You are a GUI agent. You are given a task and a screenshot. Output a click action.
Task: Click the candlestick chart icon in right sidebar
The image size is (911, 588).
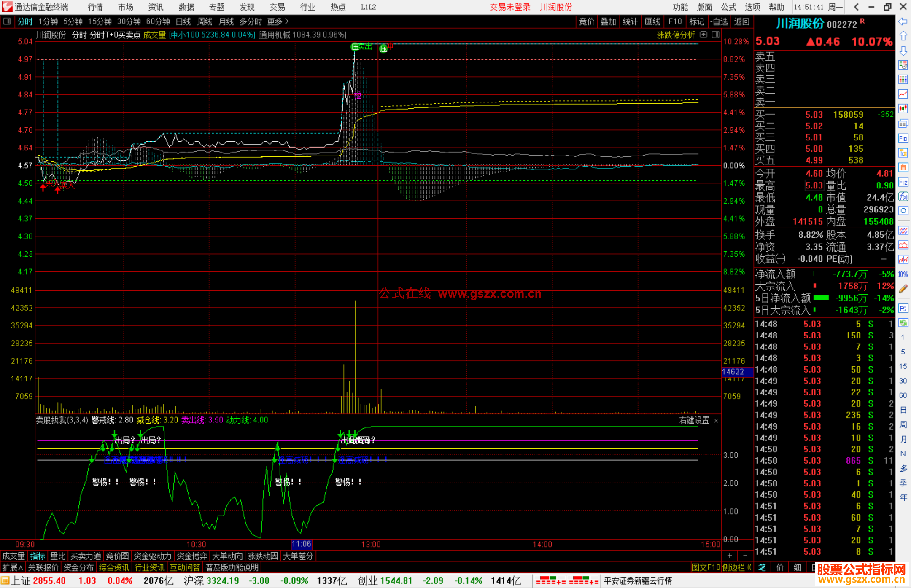click(903, 108)
